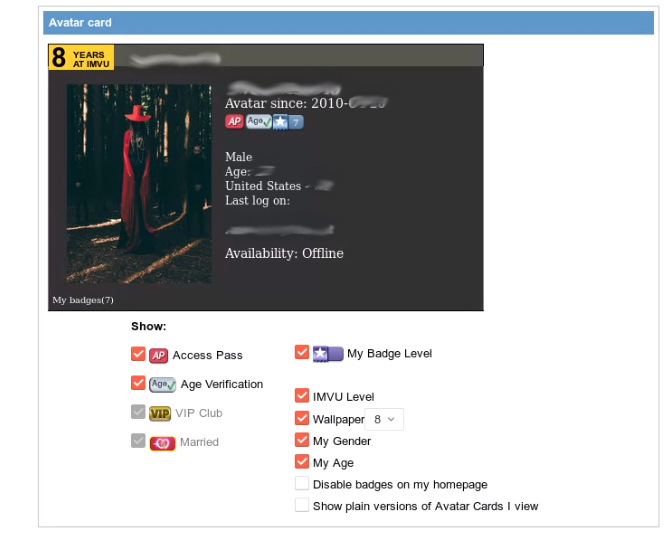Screen dimensions: 668x536
Task: Click the gold VIP Club icon
Action: (160, 413)
